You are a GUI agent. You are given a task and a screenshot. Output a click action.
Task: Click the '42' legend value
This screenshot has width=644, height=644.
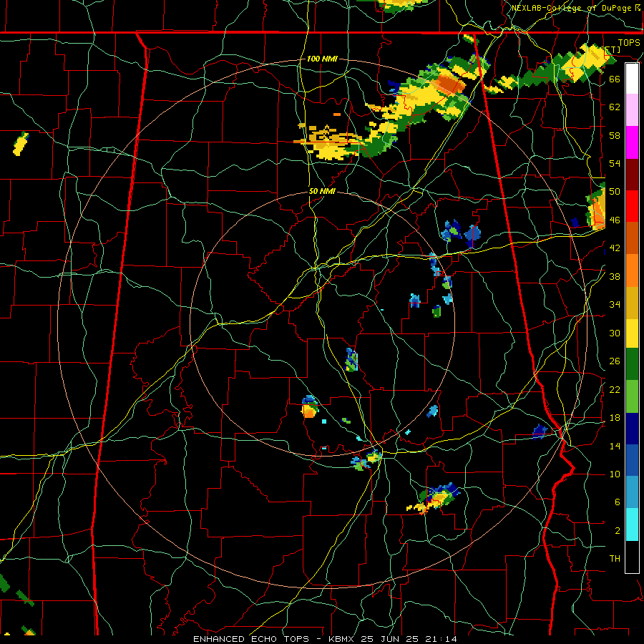[615, 248]
